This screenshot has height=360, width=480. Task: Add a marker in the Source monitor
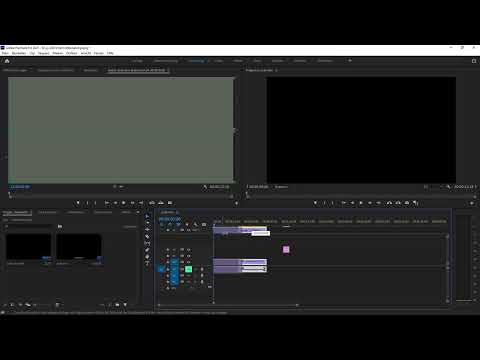pos(78,203)
